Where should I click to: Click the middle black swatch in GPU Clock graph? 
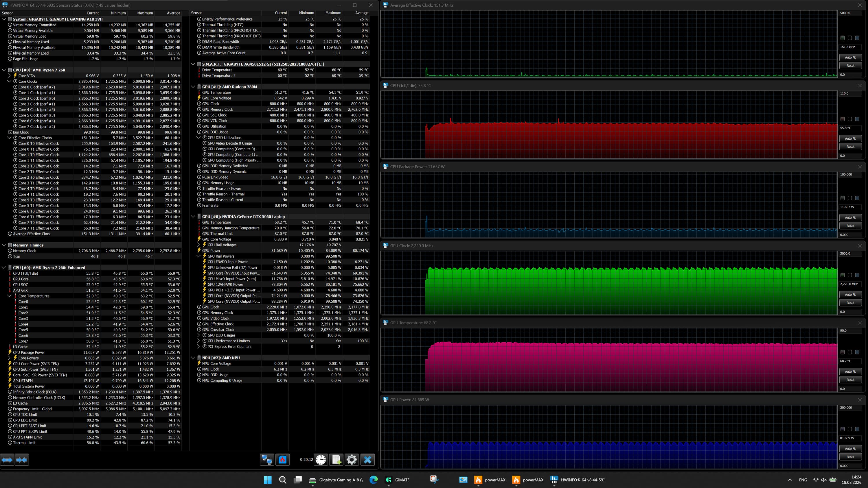[850, 275]
